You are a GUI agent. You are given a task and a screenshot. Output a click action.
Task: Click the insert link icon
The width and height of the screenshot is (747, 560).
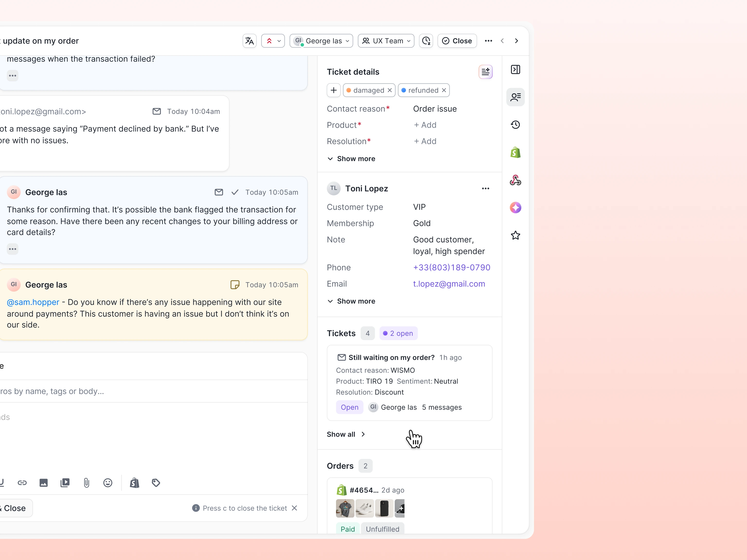click(22, 483)
